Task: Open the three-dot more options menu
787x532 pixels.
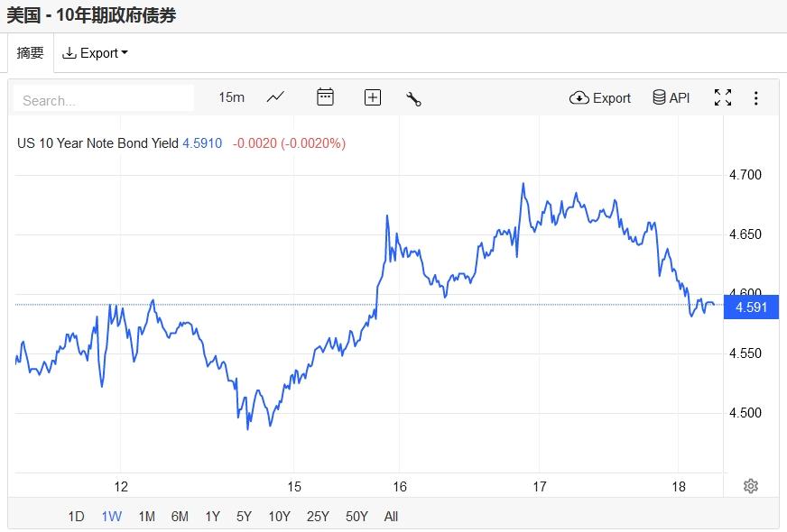Action: tap(756, 97)
